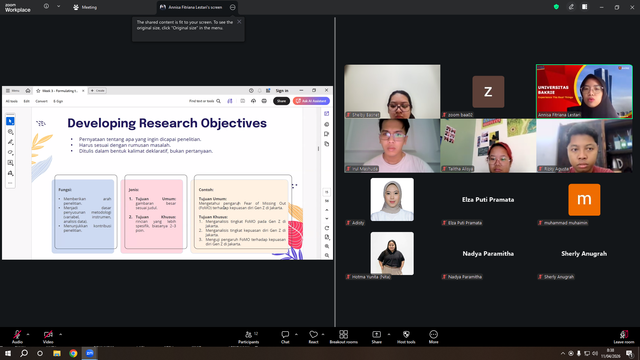
Task: Start camera with the Video button
Action: (x=48, y=337)
